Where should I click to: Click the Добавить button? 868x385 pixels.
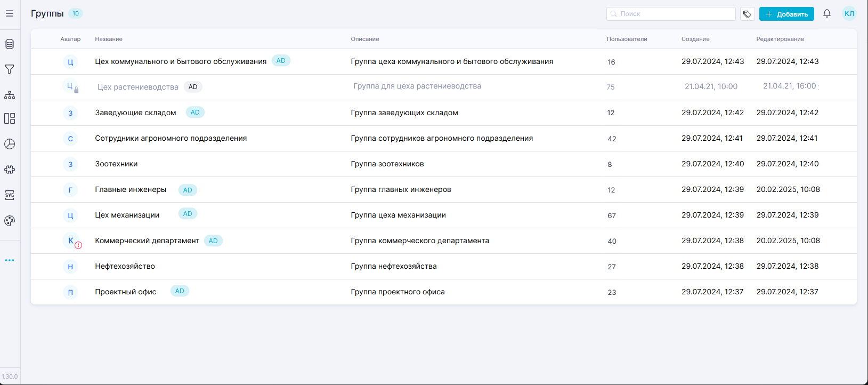[786, 14]
